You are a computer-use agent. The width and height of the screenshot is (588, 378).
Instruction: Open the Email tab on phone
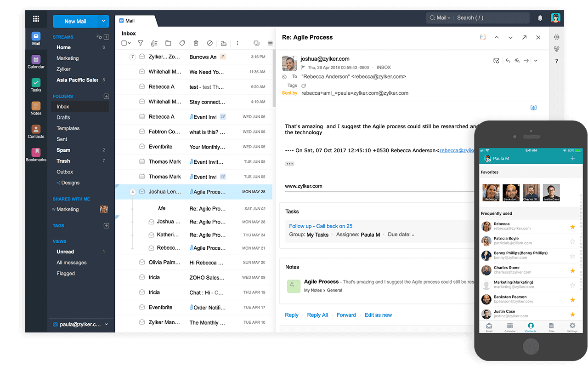[x=489, y=327]
